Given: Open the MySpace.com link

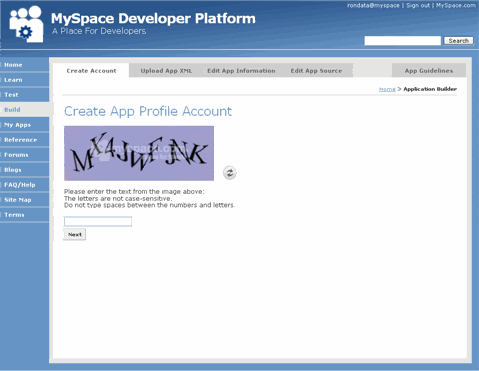Looking at the screenshot, I should tap(456, 5).
